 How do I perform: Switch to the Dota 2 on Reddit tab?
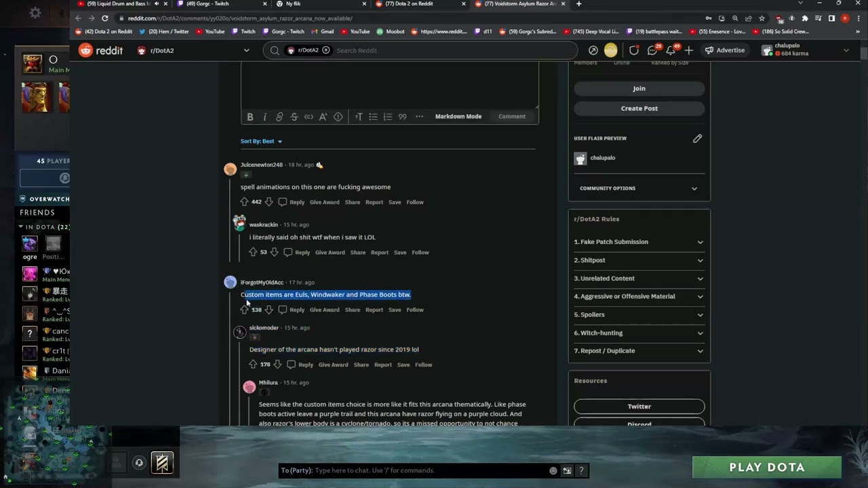point(419,4)
